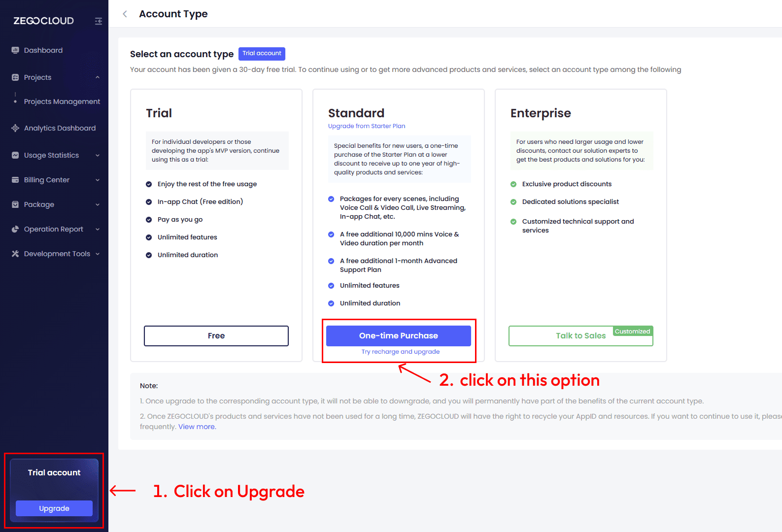This screenshot has height=532, width=782.
Task: Expand the Development Tools chevron
Action: click(x=98, y=254)
